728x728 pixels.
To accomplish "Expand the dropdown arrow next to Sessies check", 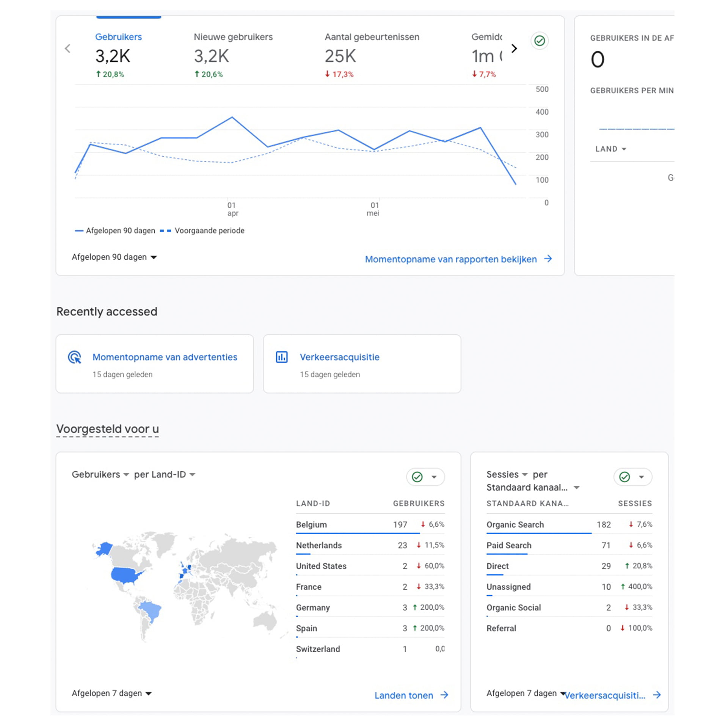I will click(642, 477).
